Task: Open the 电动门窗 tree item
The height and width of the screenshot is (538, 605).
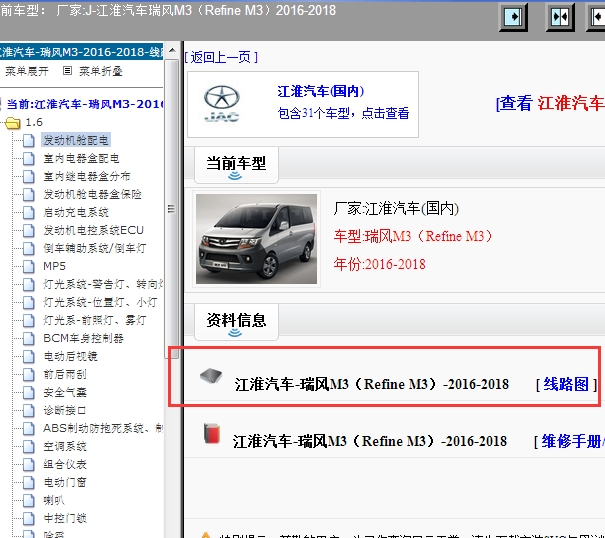Action: (65, 482)
